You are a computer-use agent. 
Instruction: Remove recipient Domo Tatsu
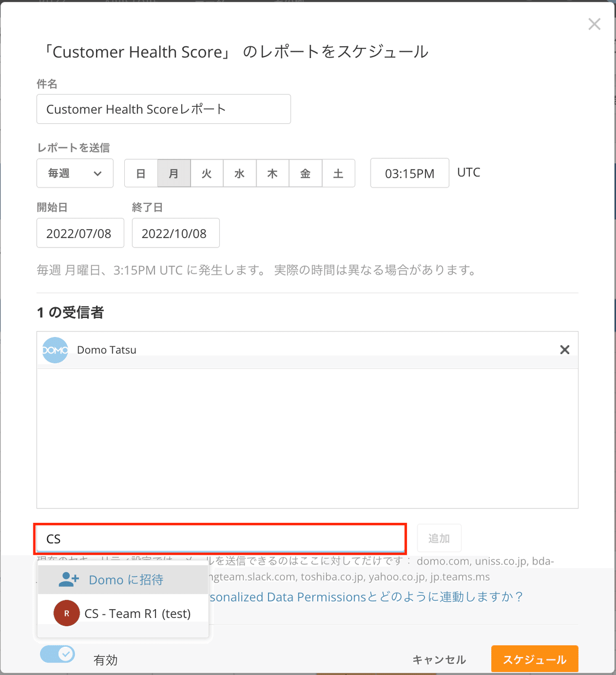click(x=565, y=350)
